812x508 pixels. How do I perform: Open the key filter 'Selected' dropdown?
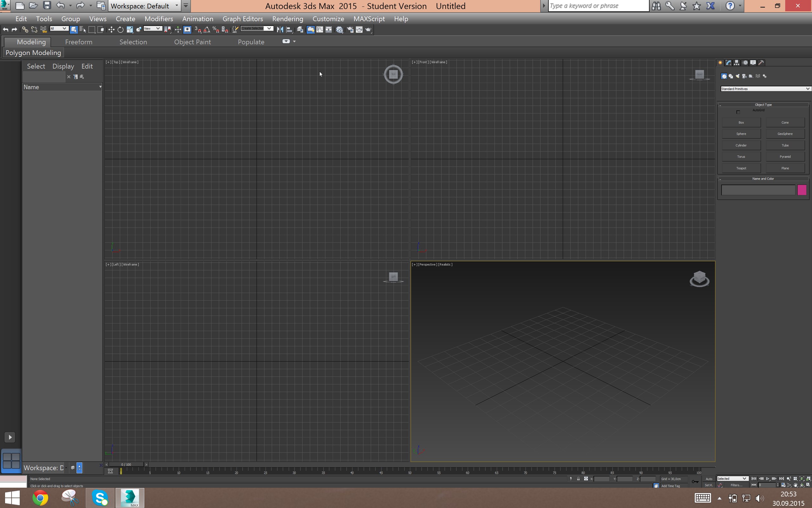coord(732,479)
